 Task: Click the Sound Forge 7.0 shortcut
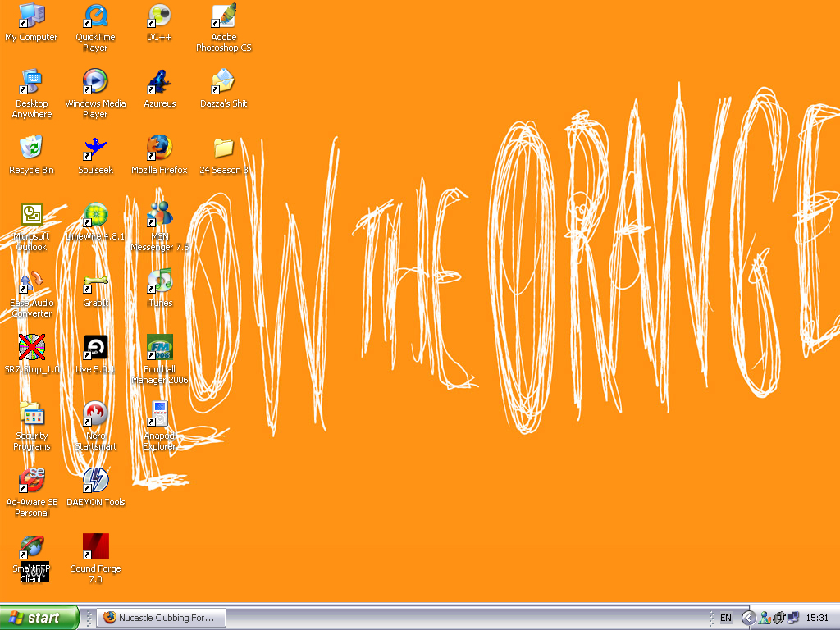pos(95,547)
